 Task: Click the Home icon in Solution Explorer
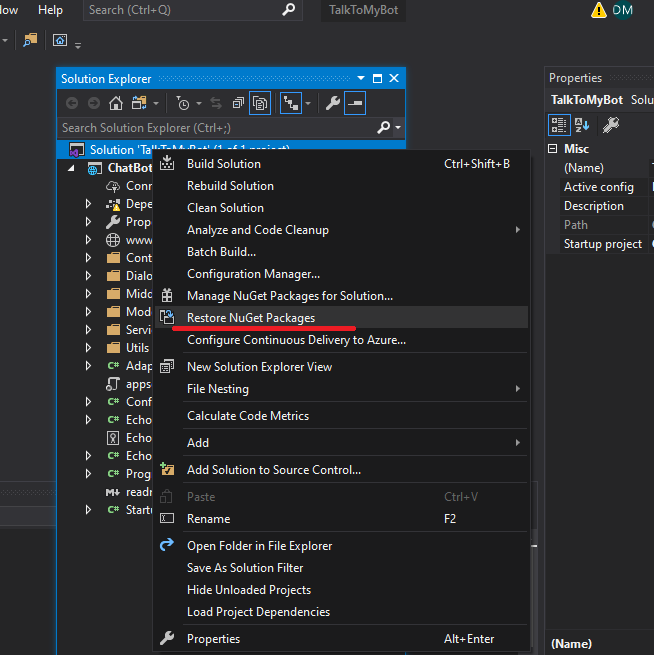tap(116, 103)
